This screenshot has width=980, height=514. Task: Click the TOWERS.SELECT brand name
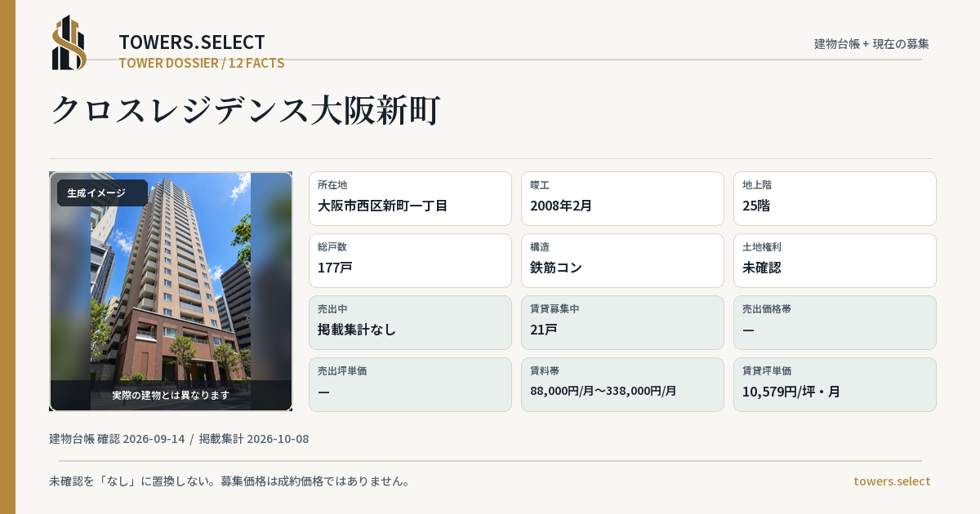[192, 42]
